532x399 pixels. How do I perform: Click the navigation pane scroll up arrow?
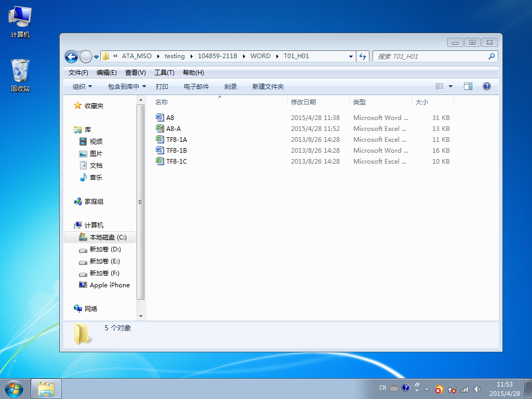141,100
